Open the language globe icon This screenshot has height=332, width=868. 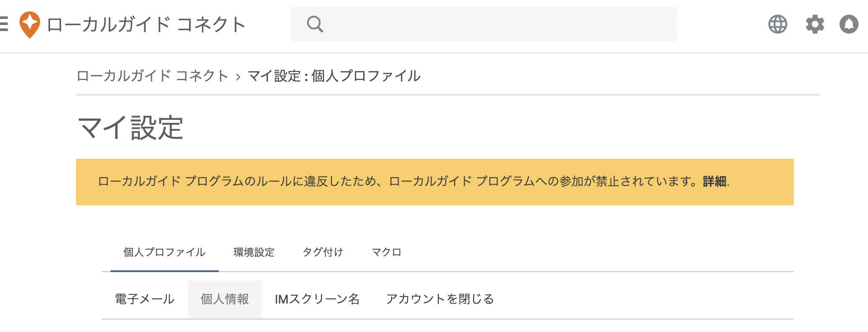[778, 25]
